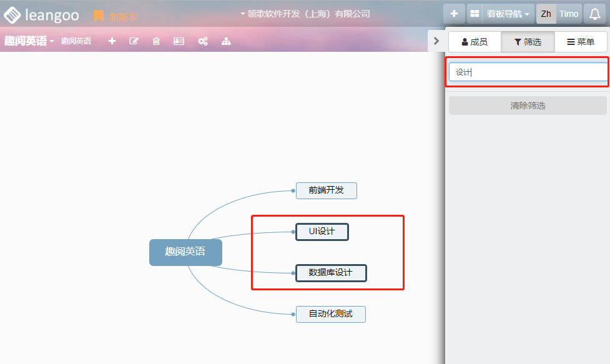Click the trash delete icon
Image resolution: width=610 pixels, height=364 pixels.
tap(156, 41)
